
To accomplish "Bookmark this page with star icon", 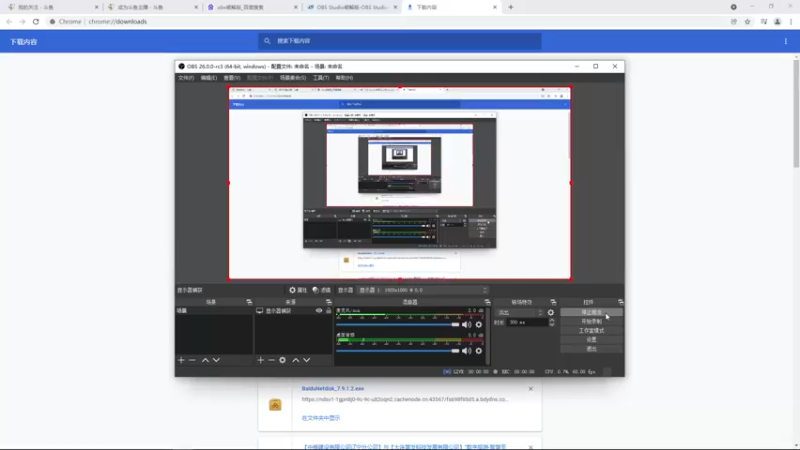I will [x=747, y=21].
